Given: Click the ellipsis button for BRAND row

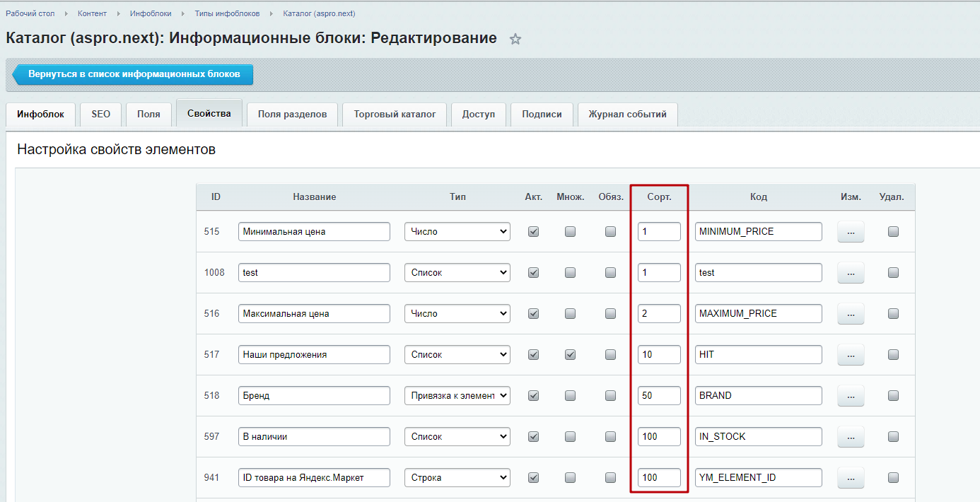Looking at the screenshot, I should pos(851,396).
